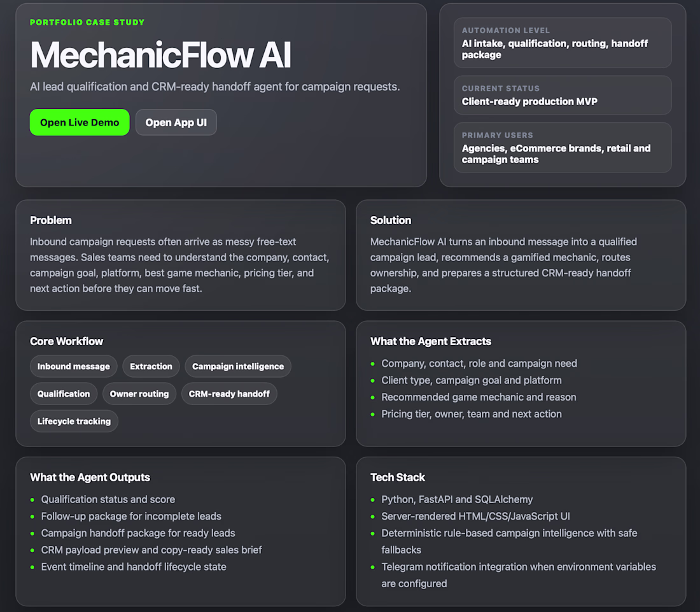Click 'Follow-up package for incomplete leads'
This screenshot has height=612, width=700.
click(x=131, y=516)
